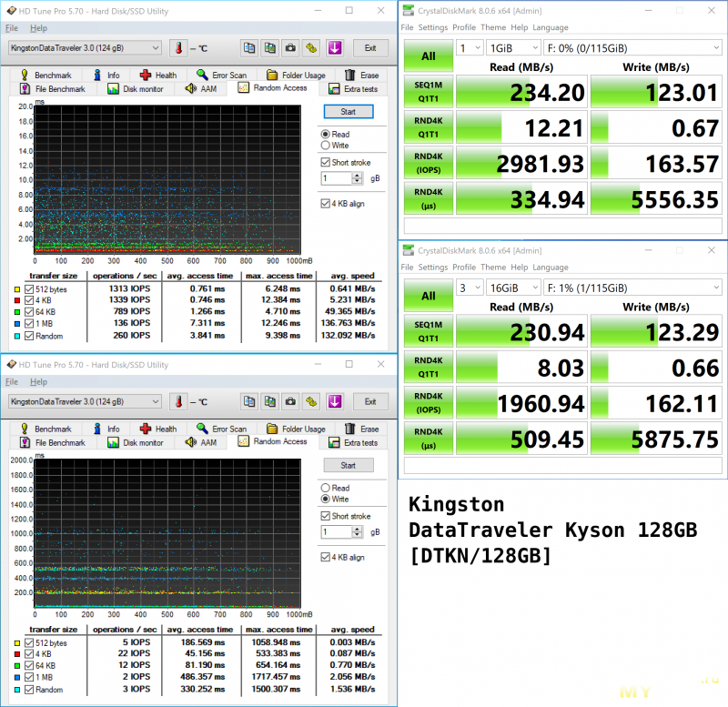Click camera save-screenshot icon in Write-mode HD Tune
Viewport: 728px width, 707px height.
tap(290, 401)
